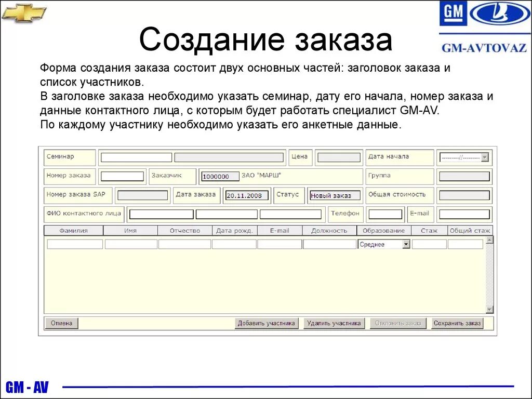Focus the first white Семинар code field
Viewport: 532px width, 399px height.
click(x=137, y=157)
